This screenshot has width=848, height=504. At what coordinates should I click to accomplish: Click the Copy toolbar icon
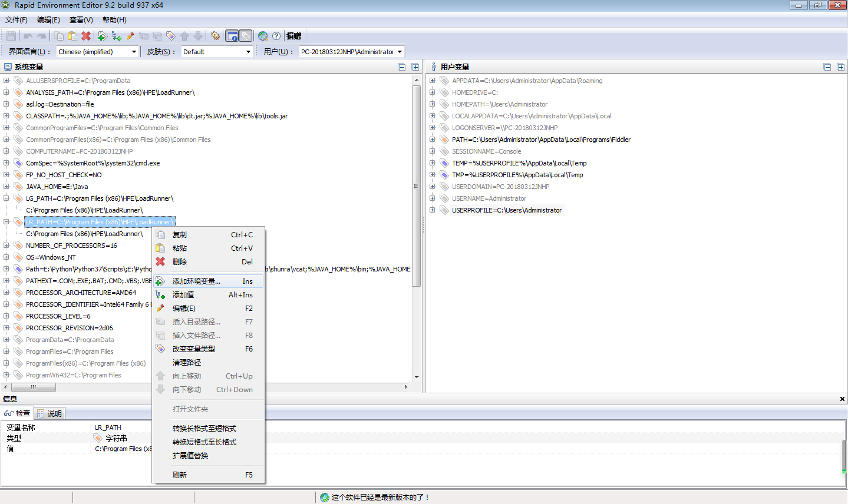(x=59, y=35)
